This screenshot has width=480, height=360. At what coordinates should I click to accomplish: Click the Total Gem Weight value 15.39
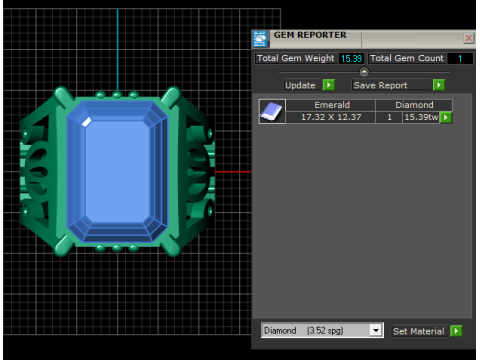[x=351, y=58]
